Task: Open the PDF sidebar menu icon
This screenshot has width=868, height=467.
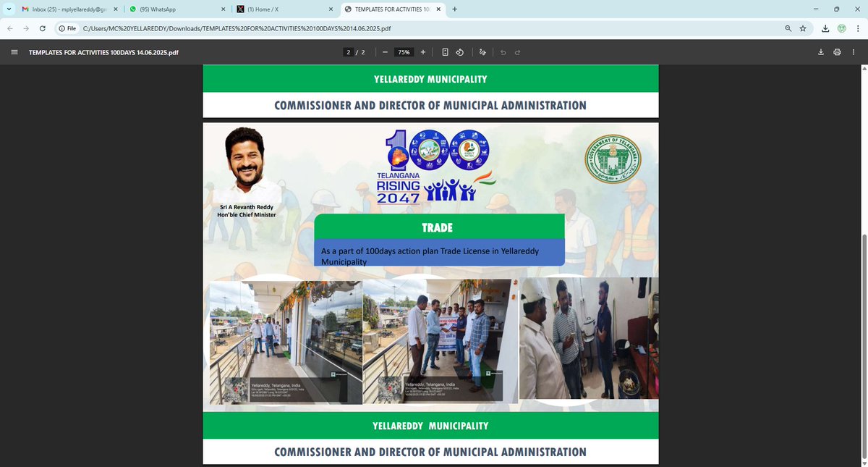Action: (14, 52)
